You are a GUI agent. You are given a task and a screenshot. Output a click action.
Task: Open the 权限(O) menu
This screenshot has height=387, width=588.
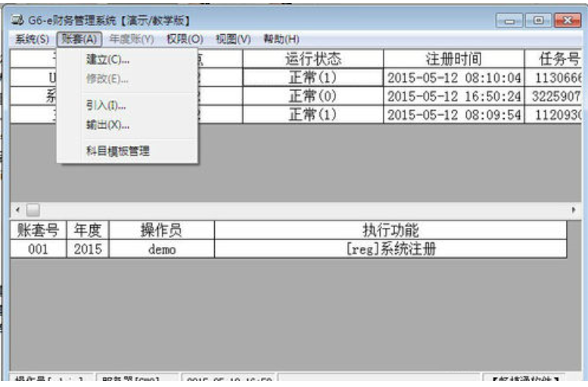[x=185, y=39]
